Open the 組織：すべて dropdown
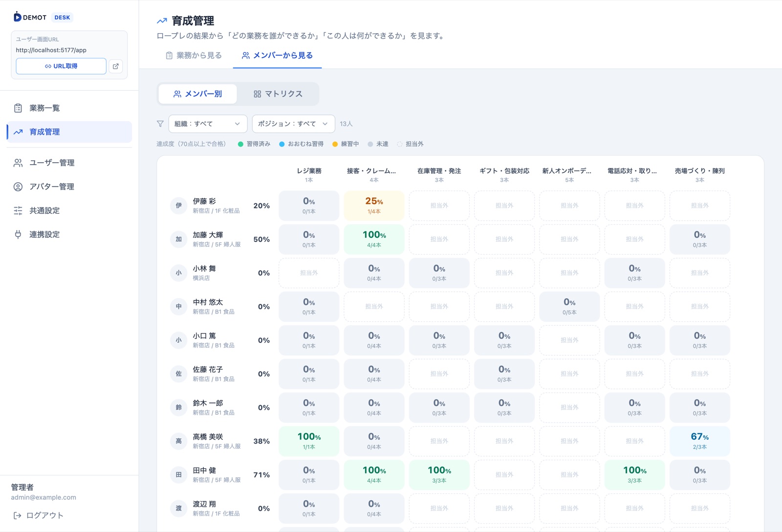 click(208, 124)
